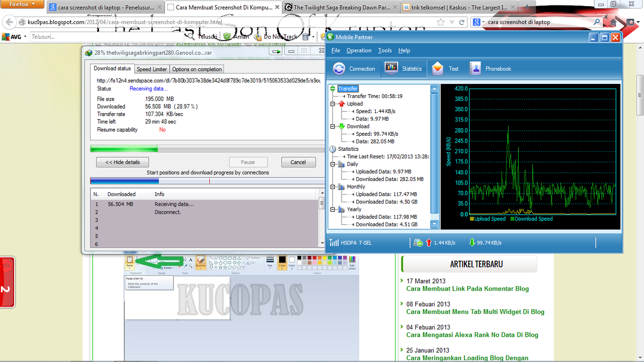Open the Operation menu
The width and height of the screenshot is (644, 362).
tap(359, 50)
